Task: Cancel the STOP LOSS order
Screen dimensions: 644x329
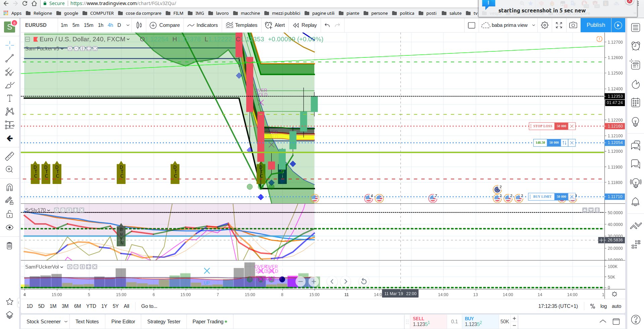Action: pyautogui.click(x=572, y=126)
